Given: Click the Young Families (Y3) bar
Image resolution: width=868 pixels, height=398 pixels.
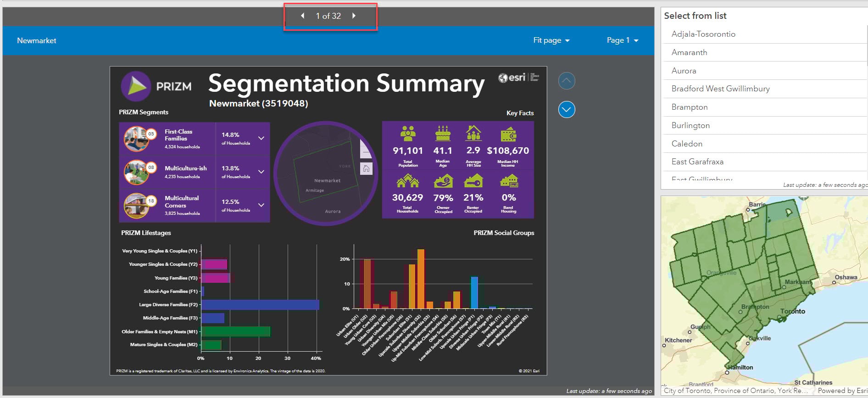Looking at the screenshot, I should (x=216, y=278).
